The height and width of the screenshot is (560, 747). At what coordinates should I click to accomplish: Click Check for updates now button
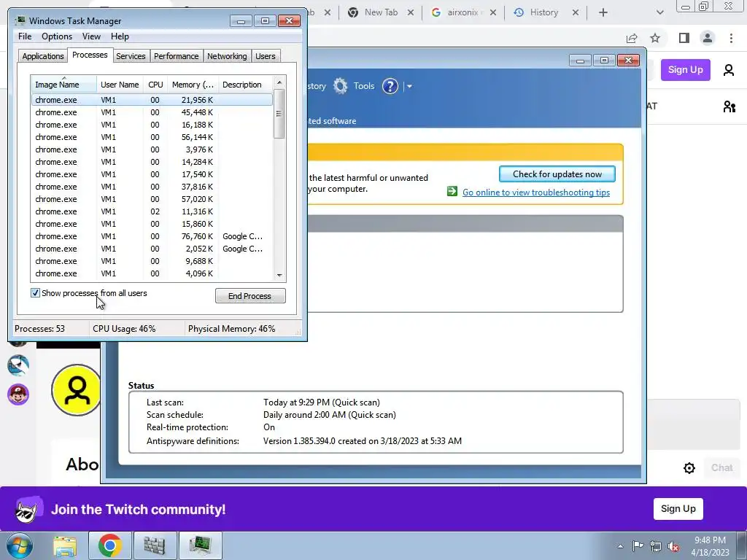coord(557,174)
